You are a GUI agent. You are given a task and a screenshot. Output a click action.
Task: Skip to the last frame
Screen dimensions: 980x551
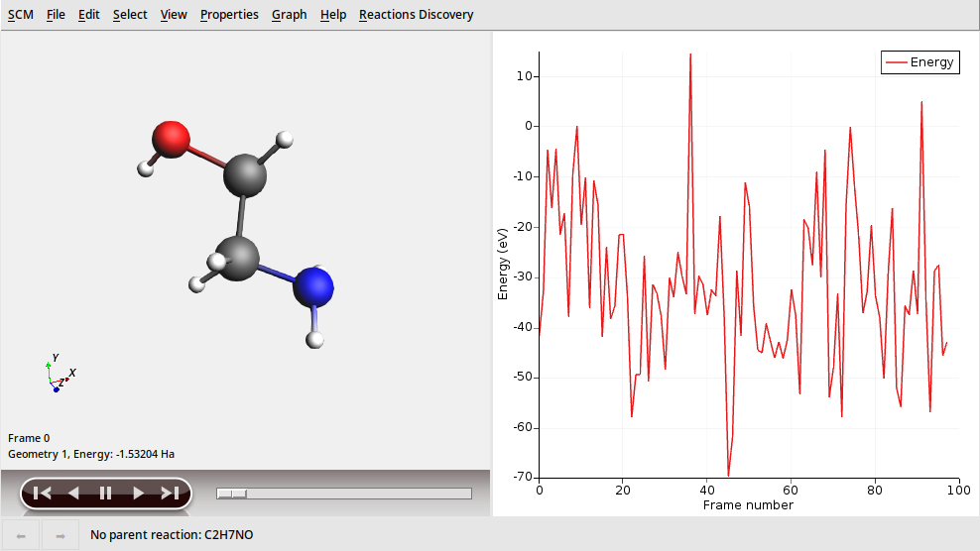pyautogui.click(x=170, y=493)
